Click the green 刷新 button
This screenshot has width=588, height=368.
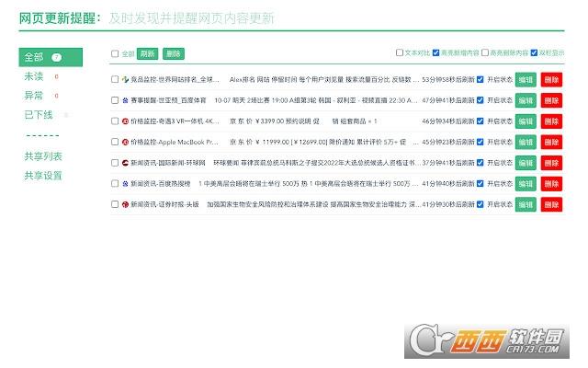pyautogui.click(x=147, y=53)
